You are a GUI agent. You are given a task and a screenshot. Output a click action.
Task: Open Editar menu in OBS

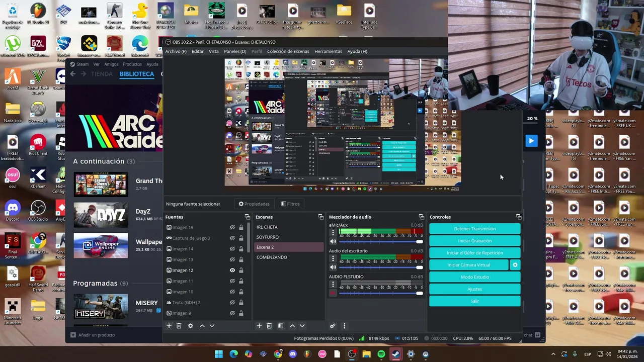coord(198,51)
